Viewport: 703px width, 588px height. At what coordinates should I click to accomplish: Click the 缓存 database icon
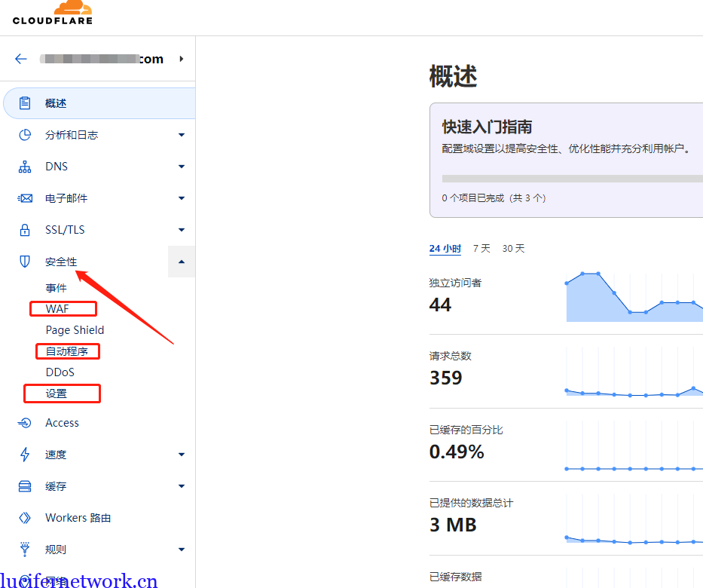coord(24,485)
